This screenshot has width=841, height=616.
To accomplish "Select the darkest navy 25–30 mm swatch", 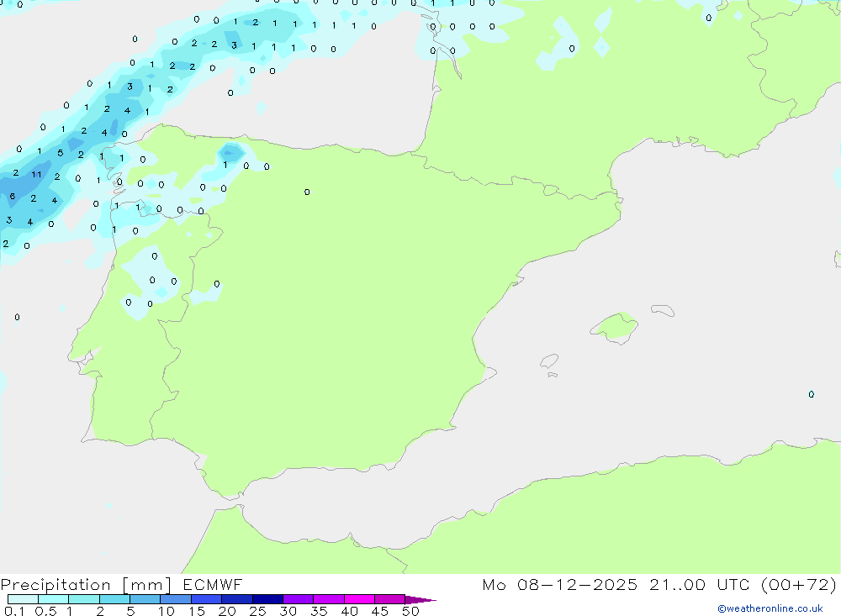I will coord(267,599).
